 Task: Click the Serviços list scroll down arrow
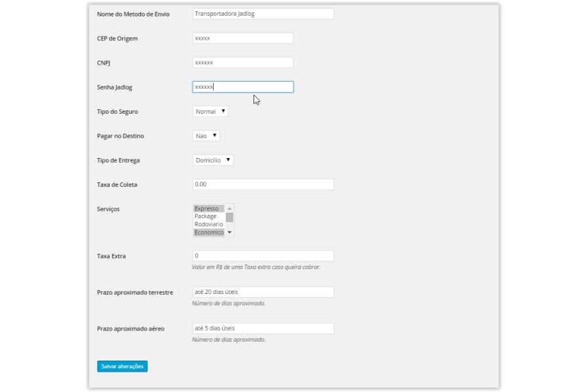[229, 233]
